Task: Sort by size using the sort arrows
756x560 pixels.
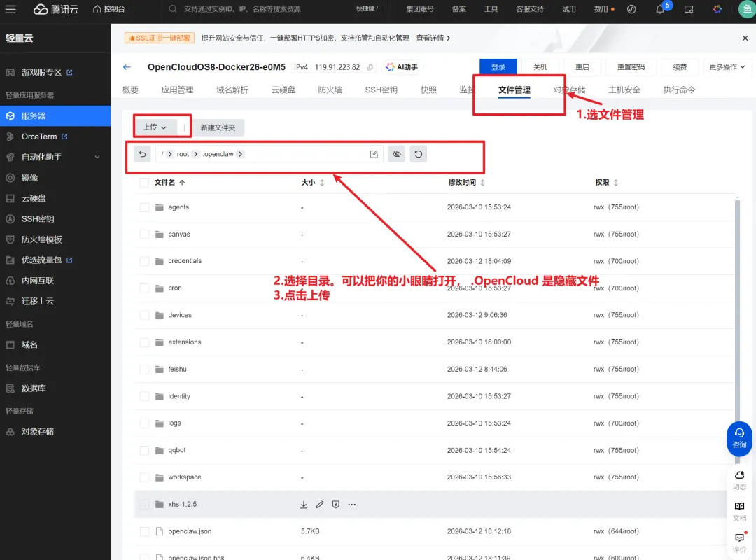Action: tap(322, 182)
